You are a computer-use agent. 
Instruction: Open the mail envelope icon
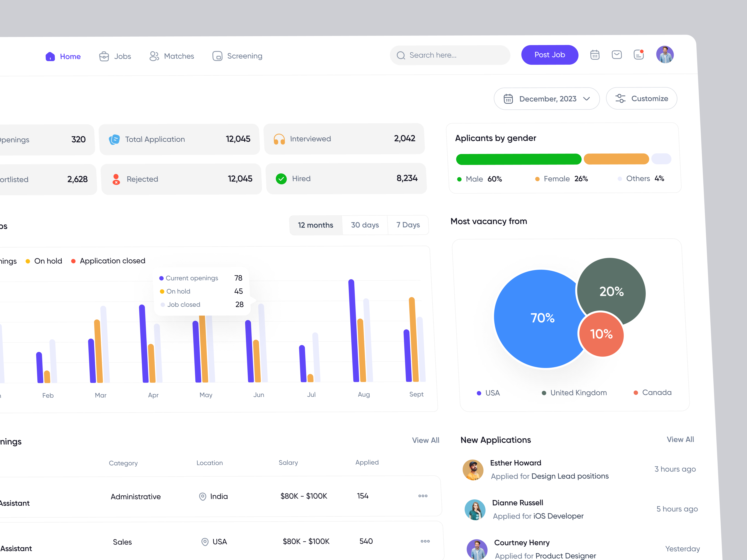pos(617,54)
